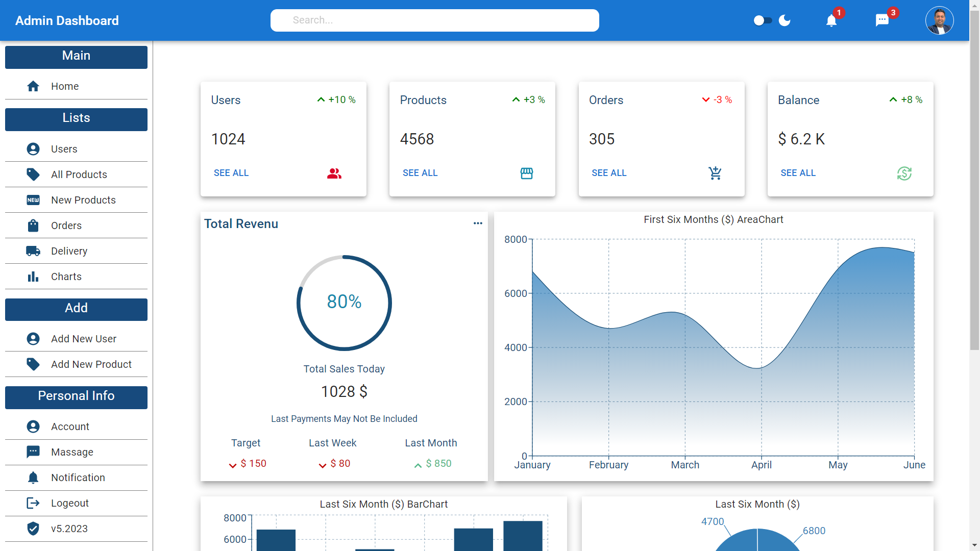Click SEE ALL in the Users card
Image resolution: width=980 pixels, height=551 pixels.
231,173
